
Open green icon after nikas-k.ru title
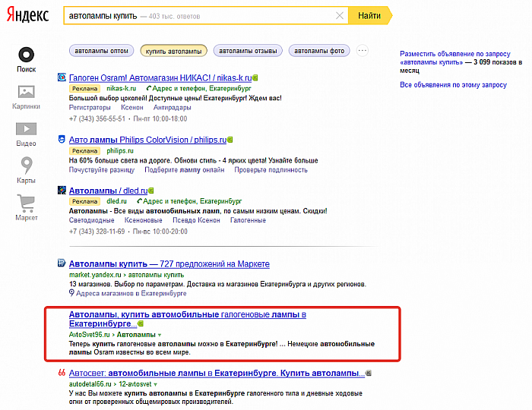(x=255, y=78)
